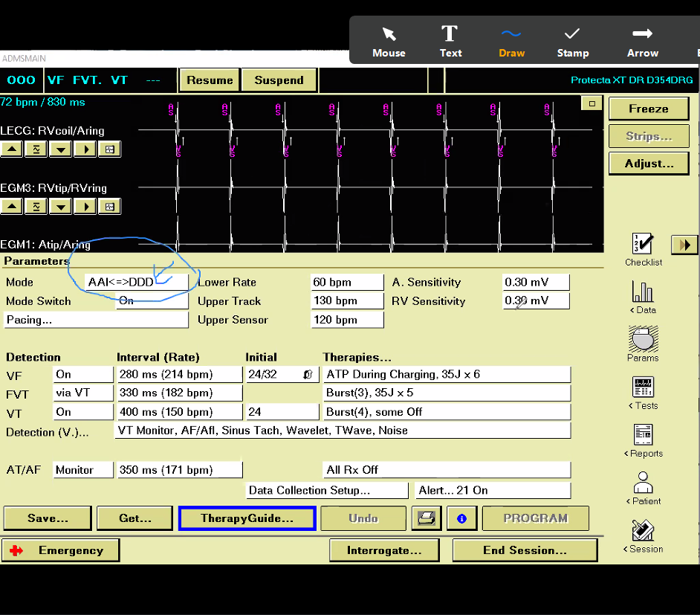Screen dimensions: 700x615
Task: Open the Upper Track 130 bpm field
Action: pos(347,300)
